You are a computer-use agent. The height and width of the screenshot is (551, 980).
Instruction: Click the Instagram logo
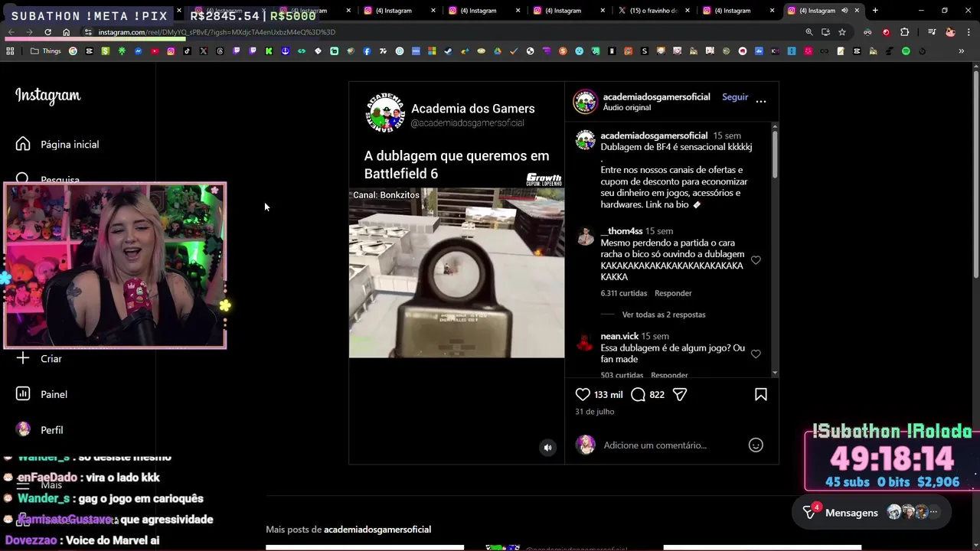(47, 96)
